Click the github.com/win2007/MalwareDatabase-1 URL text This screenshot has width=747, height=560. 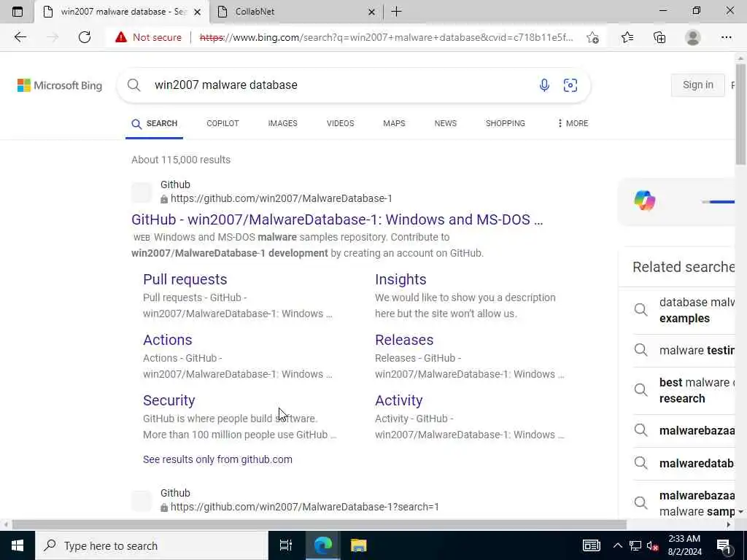pyautogui.click(x=281, y=198)
